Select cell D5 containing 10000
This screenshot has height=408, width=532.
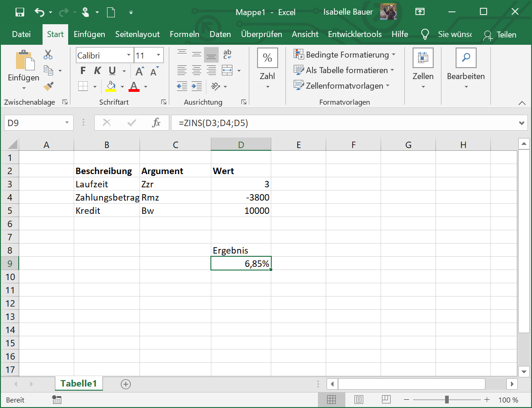(x=241, y=211)
